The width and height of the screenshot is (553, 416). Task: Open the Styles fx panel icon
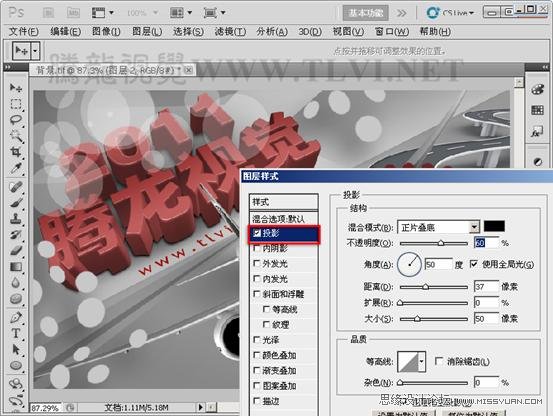tap(537, 132)
